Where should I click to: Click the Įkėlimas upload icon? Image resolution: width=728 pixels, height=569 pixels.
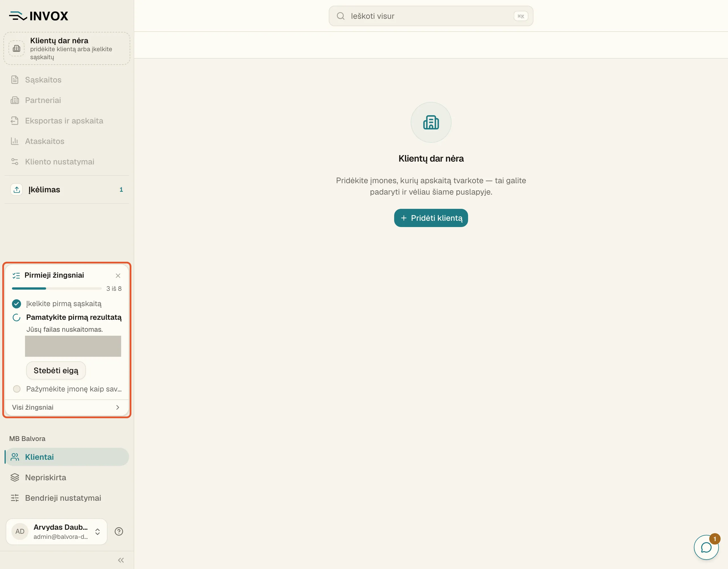(x=17, y=189)
